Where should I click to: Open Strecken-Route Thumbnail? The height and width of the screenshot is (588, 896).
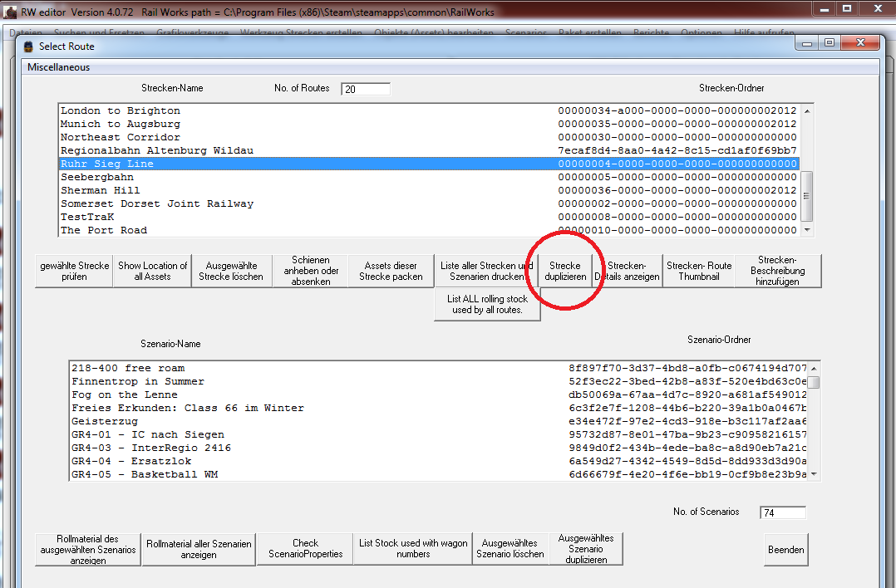pos(698,271)
